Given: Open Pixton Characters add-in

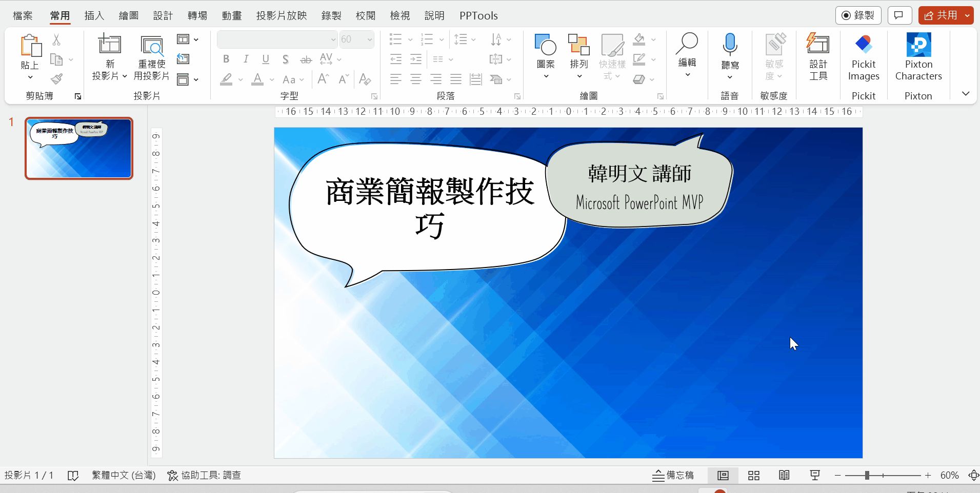Looking at the screenshot, I should point(918,57).
